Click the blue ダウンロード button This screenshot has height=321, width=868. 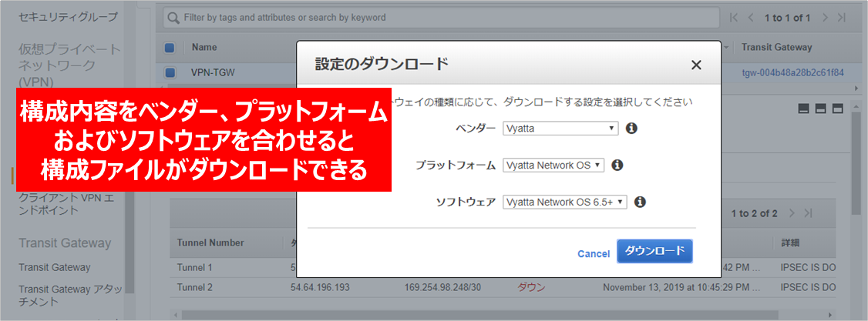655,251
